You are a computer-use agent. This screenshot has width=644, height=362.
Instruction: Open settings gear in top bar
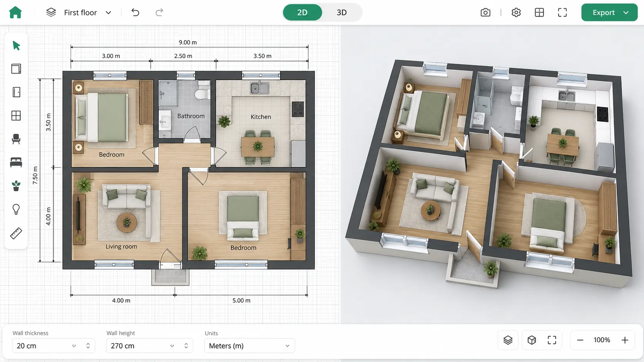pos(516,12)
